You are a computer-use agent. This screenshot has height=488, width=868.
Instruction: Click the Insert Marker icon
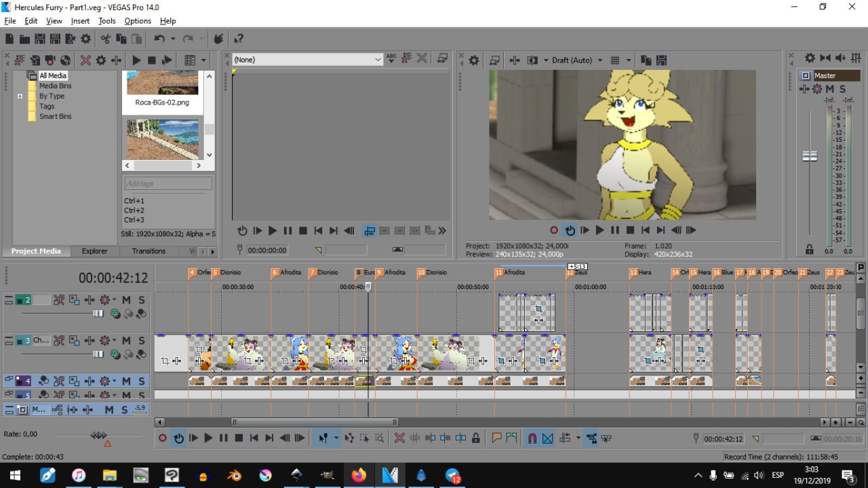[496, 438]
